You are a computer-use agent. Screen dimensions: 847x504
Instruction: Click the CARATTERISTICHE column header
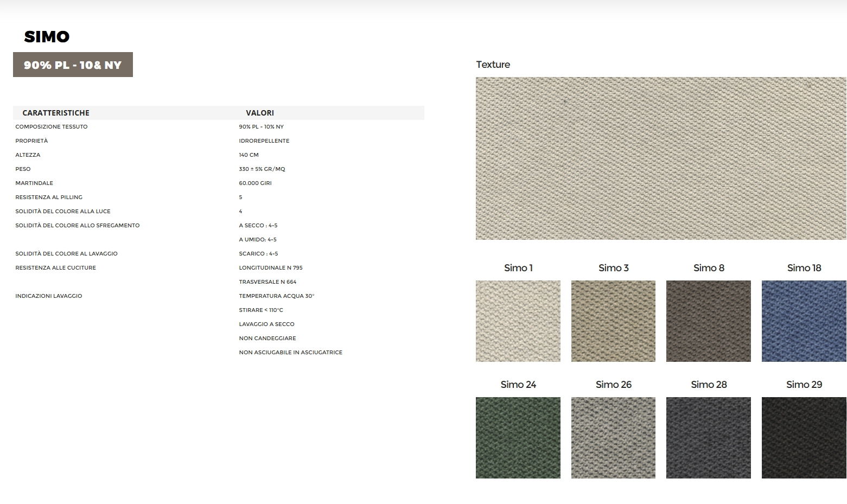56,113
